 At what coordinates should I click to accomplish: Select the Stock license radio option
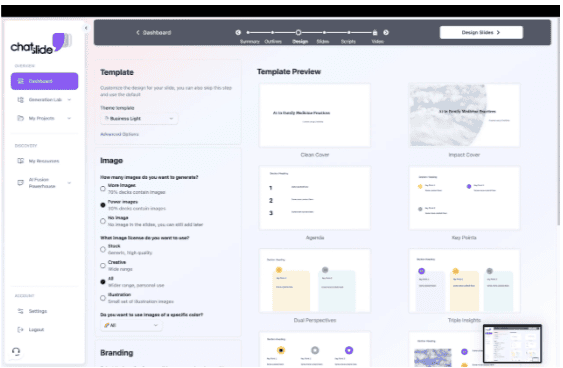(103, 250)
